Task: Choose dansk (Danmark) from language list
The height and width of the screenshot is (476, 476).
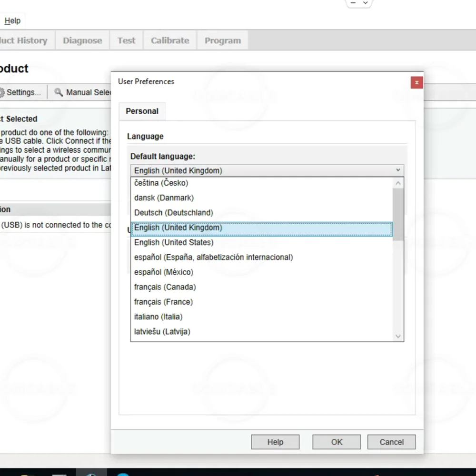Action: click(261, 198)
